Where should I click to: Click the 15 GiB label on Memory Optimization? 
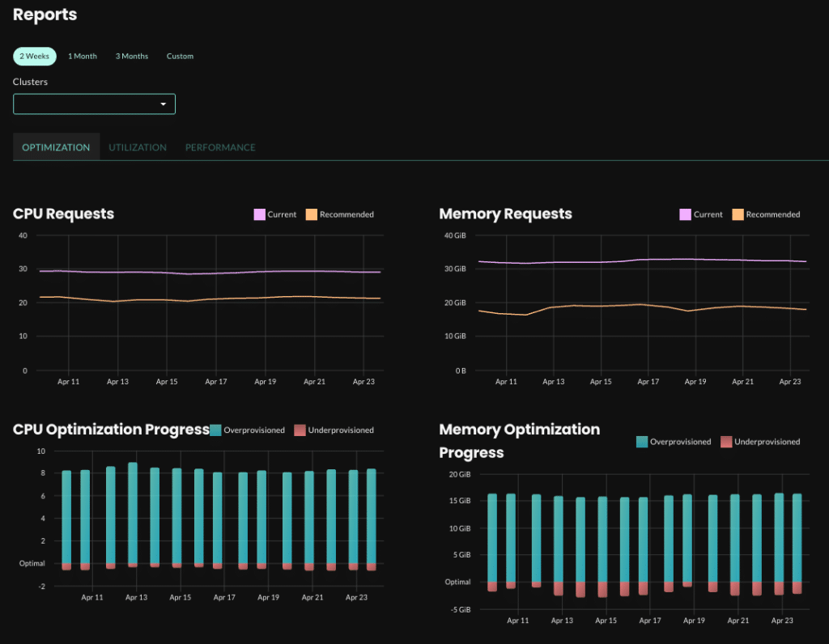tap(460, 500)
